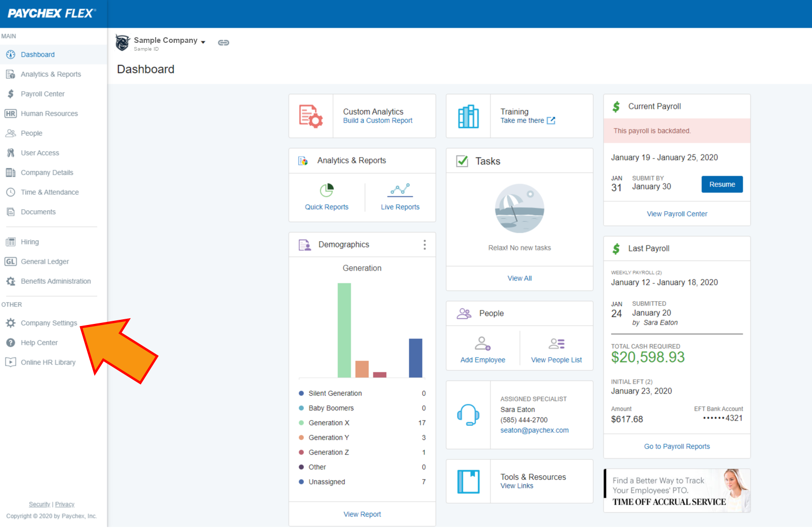Screen dimensions: 812x528
Task: Click View Links under Tools & Resources
Action: point(517,486)
